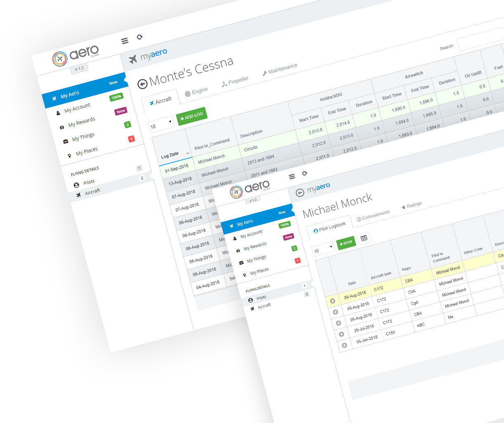Click My Places pin icon, Monte's Cessna sidebar
This screenshot has height=423, width=504.
tap(69, 156)
